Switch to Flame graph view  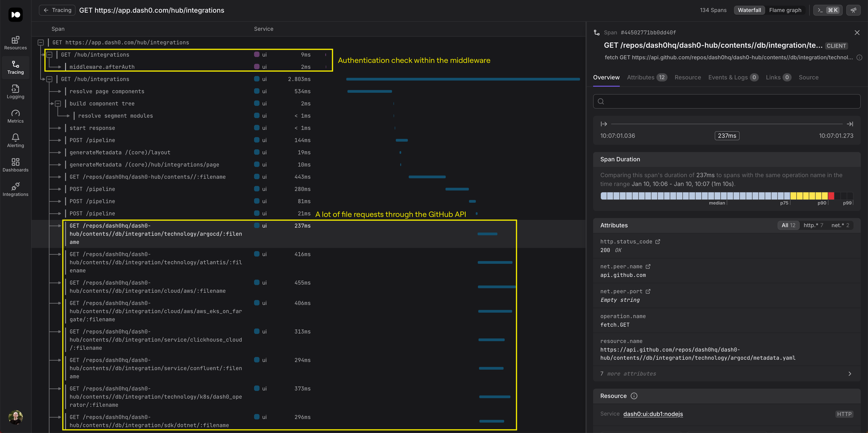785,10
